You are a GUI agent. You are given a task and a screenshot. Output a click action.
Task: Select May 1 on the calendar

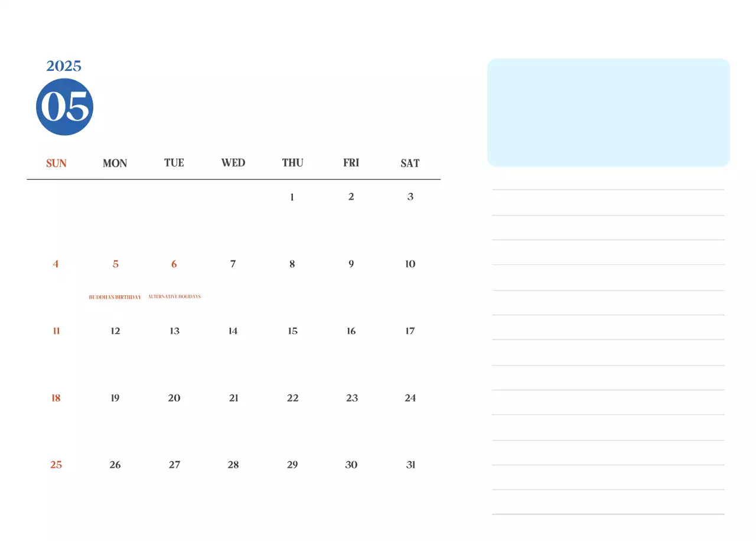(x=292, y=197)
